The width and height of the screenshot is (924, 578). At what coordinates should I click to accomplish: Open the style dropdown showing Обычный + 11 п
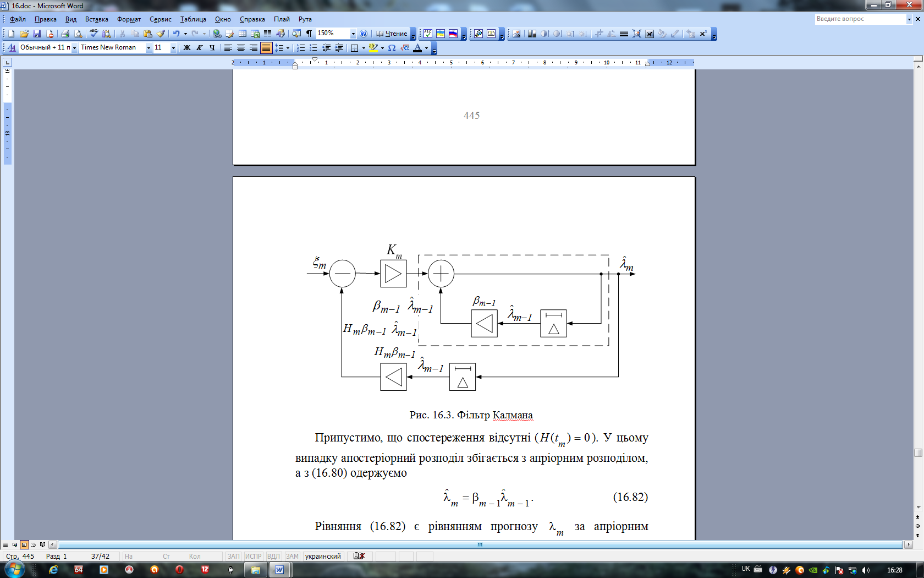click(74, 48)
